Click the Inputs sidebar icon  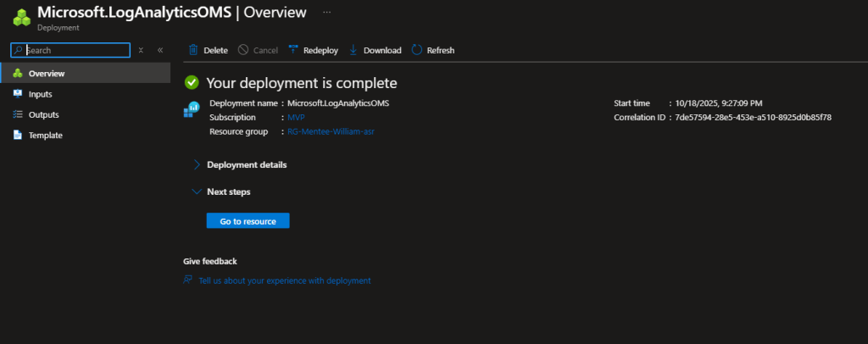(x=17, y=94)
